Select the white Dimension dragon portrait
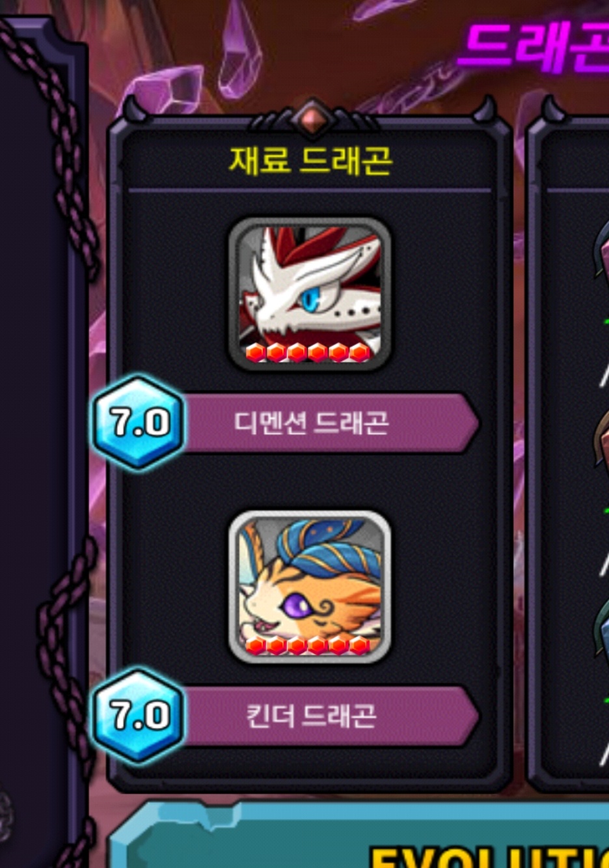The height and width of the screenshot is (868, 609). pos(309,293)
